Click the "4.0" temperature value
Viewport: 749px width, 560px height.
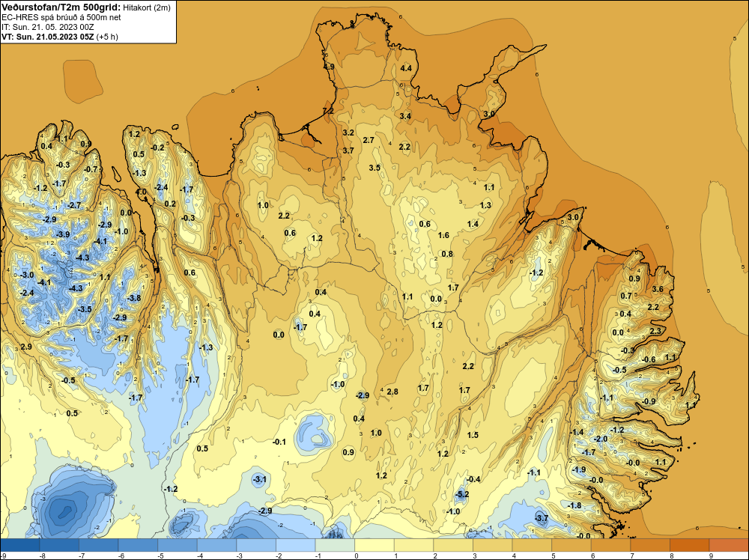(141, 192)
